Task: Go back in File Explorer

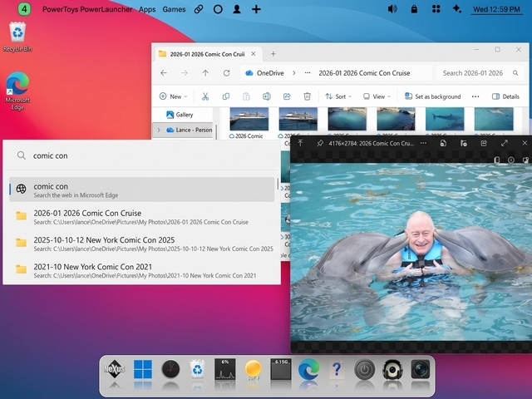Action: pyautogui.click(x=164, y=73)
